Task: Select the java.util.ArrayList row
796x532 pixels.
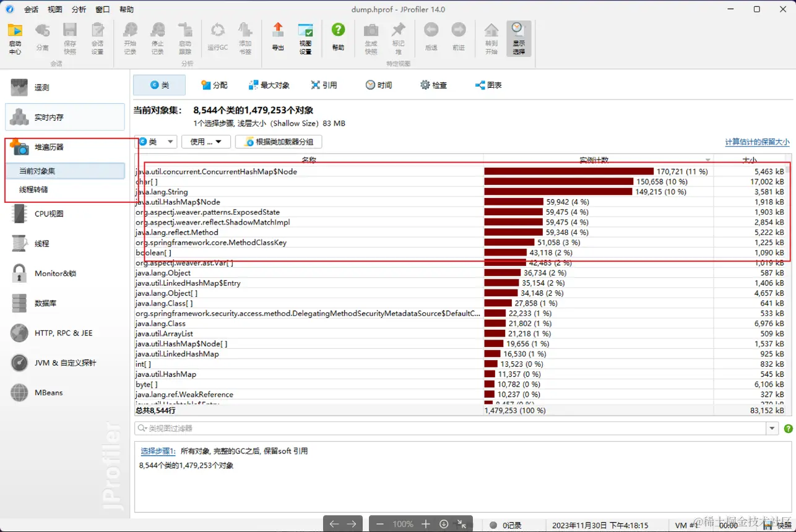Action: point(461,333)
